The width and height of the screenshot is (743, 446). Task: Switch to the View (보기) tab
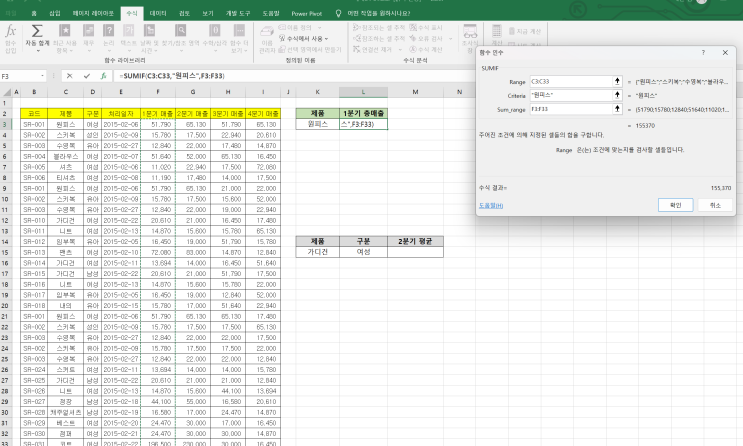click(x=208, y=13)
